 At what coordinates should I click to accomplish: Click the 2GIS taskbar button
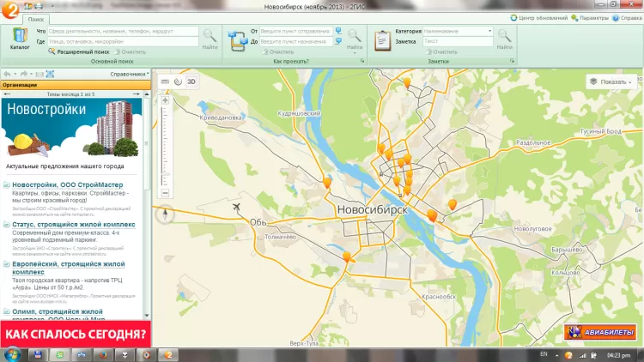pos(168,355)
